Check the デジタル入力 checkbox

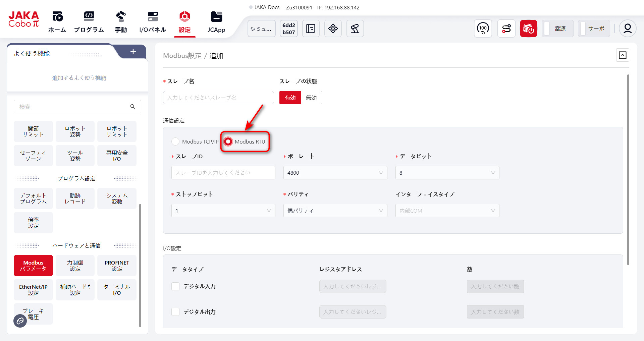tap(175, 286)
